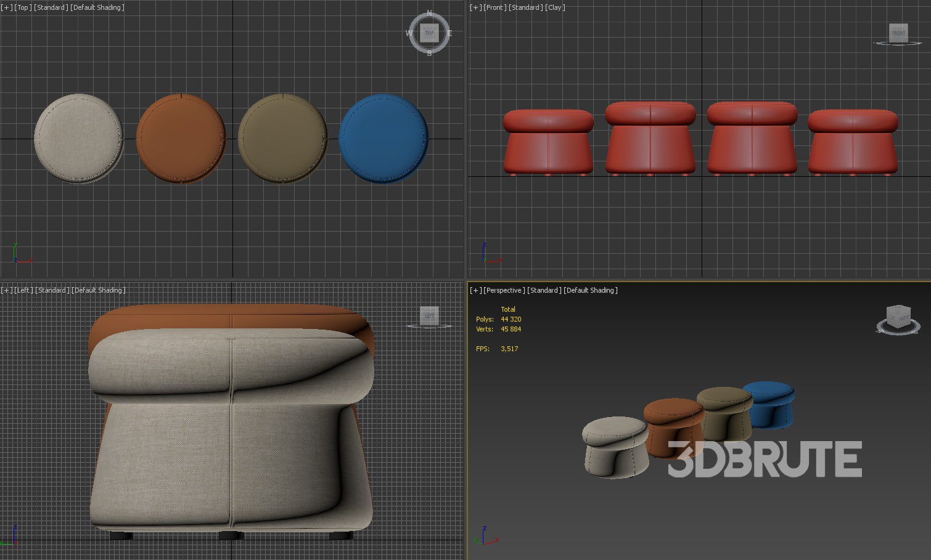Open the [Top] point-of-view menu
Screen dimensions: 931x560
(23, 7)
